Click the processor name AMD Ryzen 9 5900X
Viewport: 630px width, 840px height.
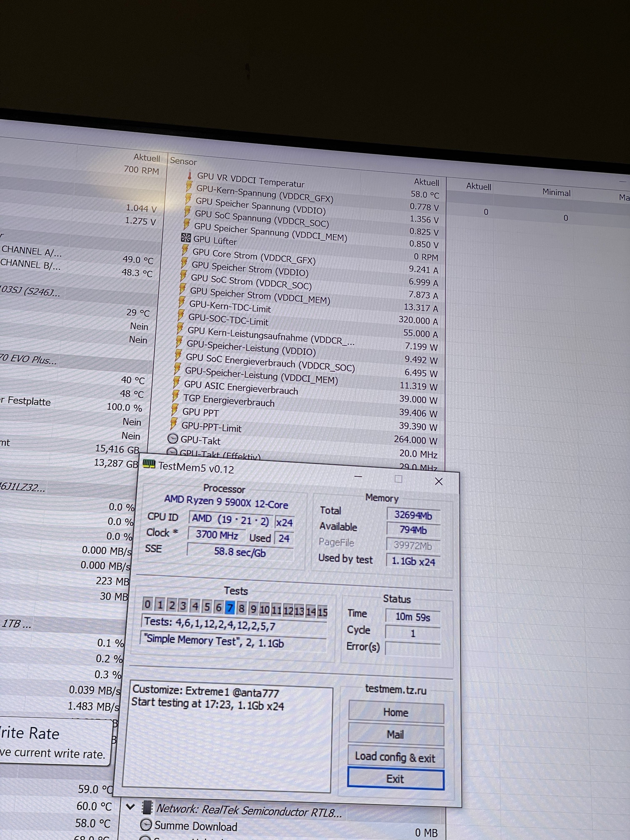(226, 502)
